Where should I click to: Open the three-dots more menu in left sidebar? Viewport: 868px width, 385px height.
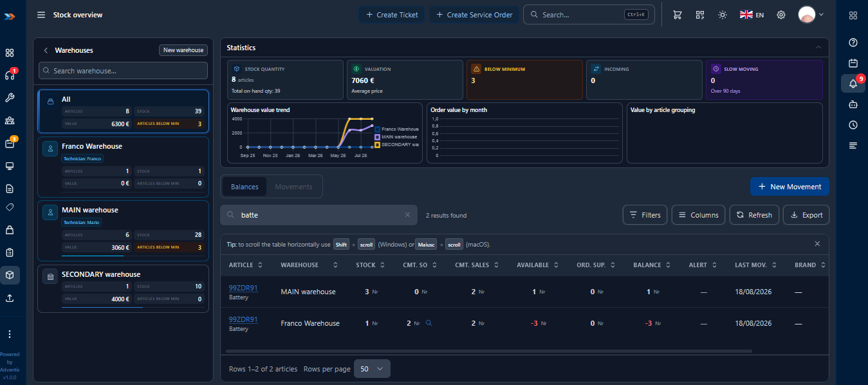click(x=10, y=334)
